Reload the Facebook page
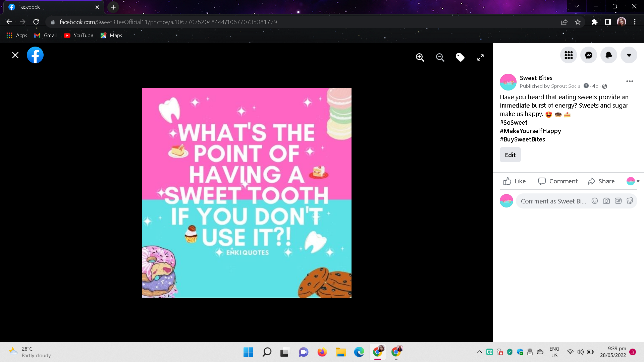 point(36,22)
